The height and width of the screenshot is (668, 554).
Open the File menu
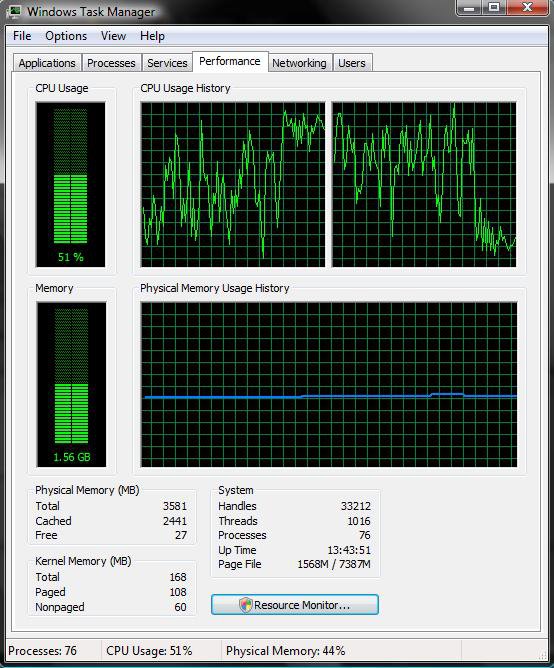pos(22,36)
